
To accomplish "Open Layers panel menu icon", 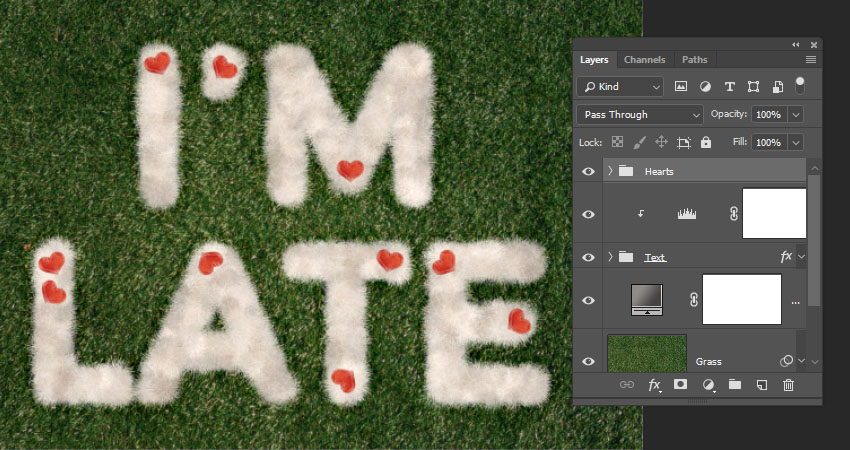I will click(x=810, y=60).
